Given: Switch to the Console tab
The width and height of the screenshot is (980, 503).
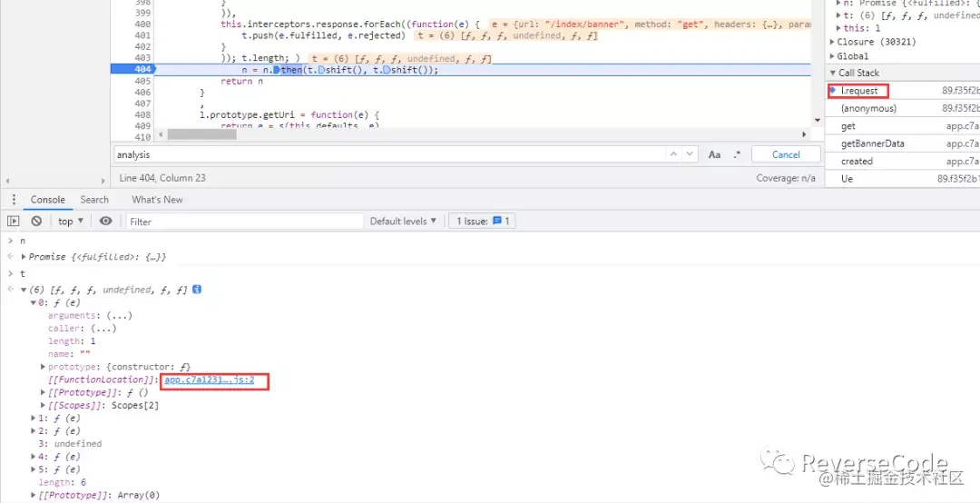Looking at the screenshot, I should (47, 200).
